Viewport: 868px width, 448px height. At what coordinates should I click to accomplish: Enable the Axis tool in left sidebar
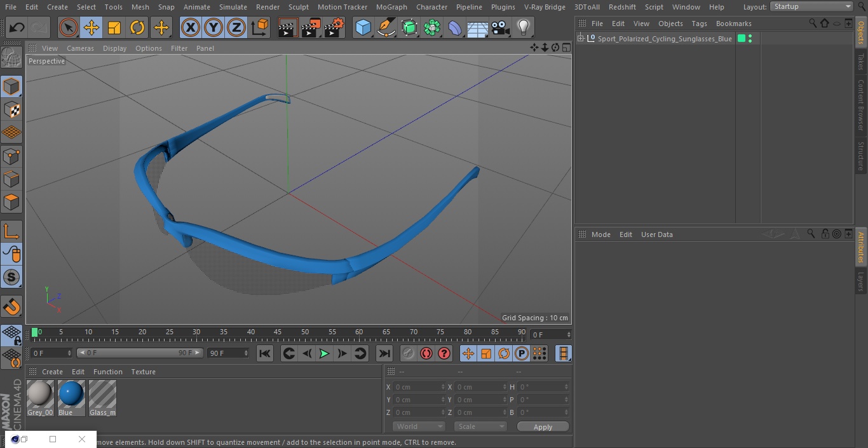click(11, 231)
